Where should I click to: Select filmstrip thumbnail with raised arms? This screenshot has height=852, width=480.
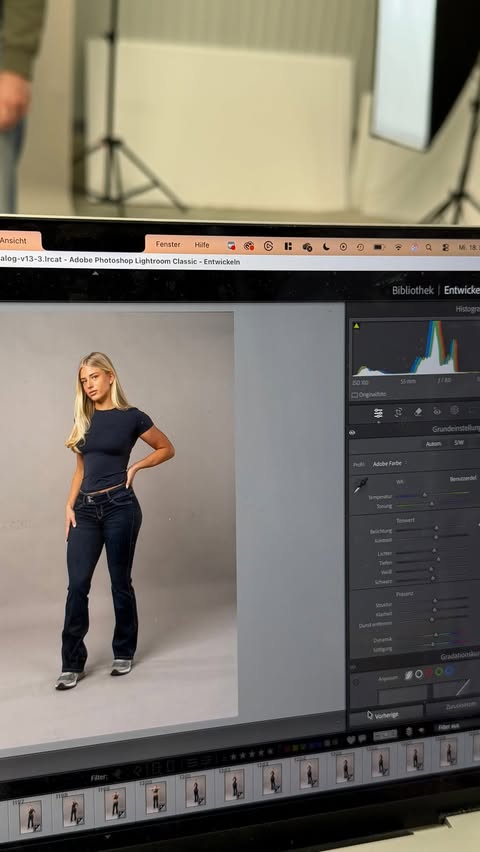(x=156, y=796)
